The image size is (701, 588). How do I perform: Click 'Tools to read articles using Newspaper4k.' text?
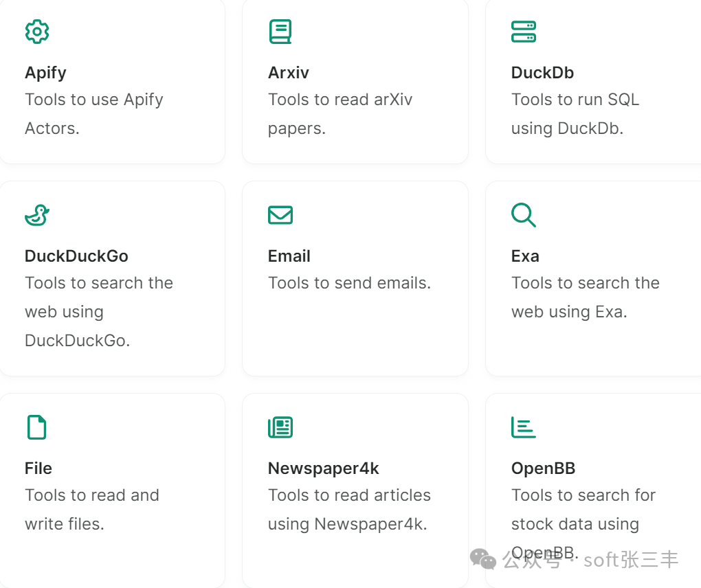349,510
